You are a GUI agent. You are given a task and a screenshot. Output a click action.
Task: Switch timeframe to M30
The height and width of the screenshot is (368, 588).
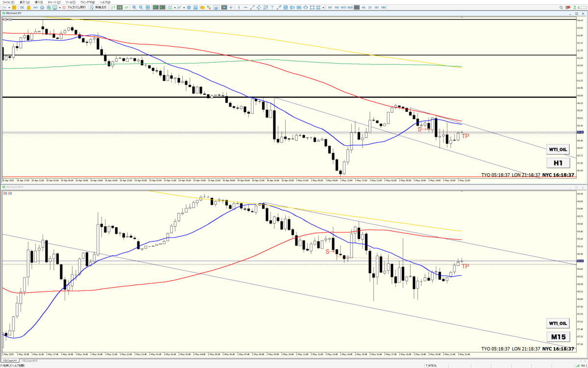(350, 7)
